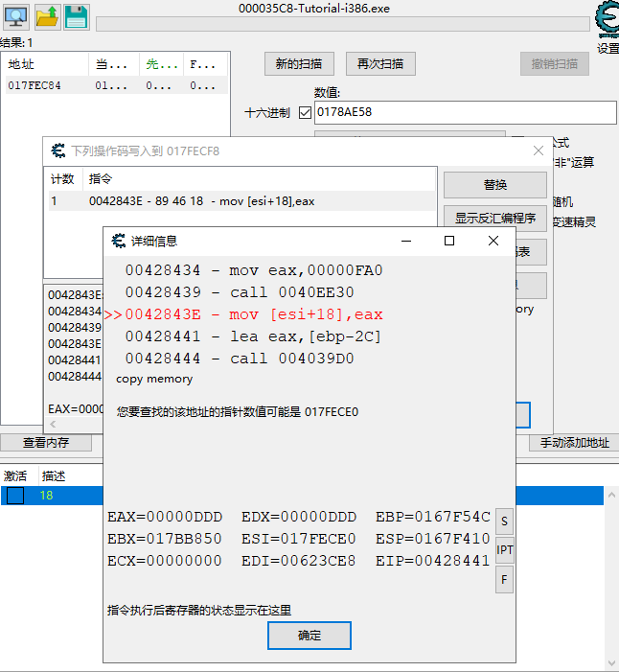Click the Previous value column header
This screenshot has width=619, height=672.
click(162, 64)
